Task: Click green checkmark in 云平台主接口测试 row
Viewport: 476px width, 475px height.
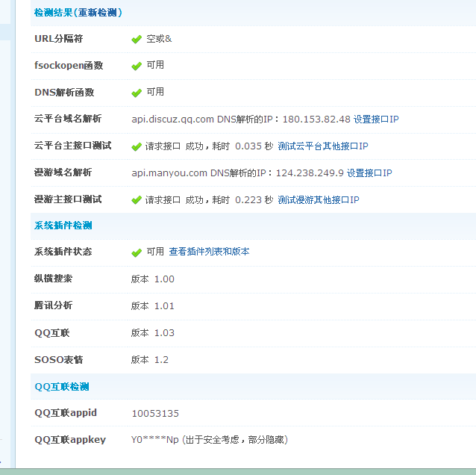Action: (x=137, y=147)
